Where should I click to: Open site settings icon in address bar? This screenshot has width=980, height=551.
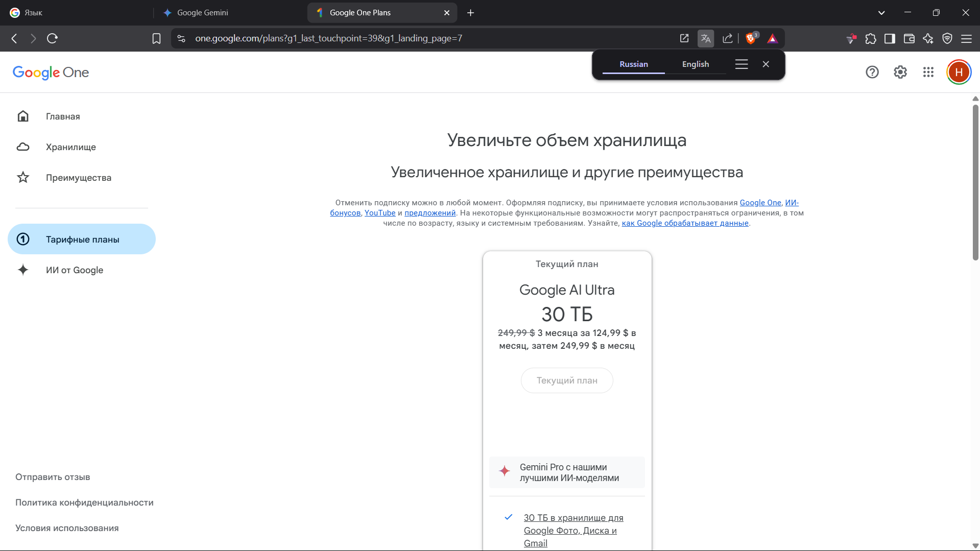pos(181,38)
